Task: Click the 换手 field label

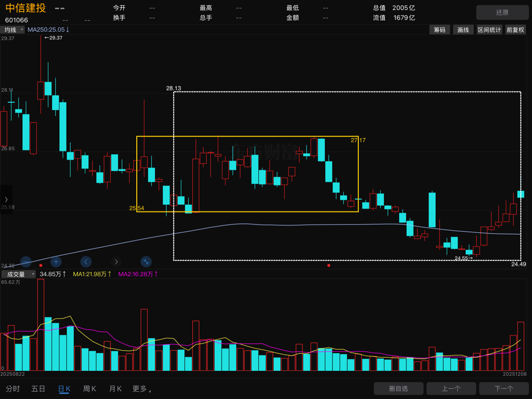Action: tap(119, 18)
